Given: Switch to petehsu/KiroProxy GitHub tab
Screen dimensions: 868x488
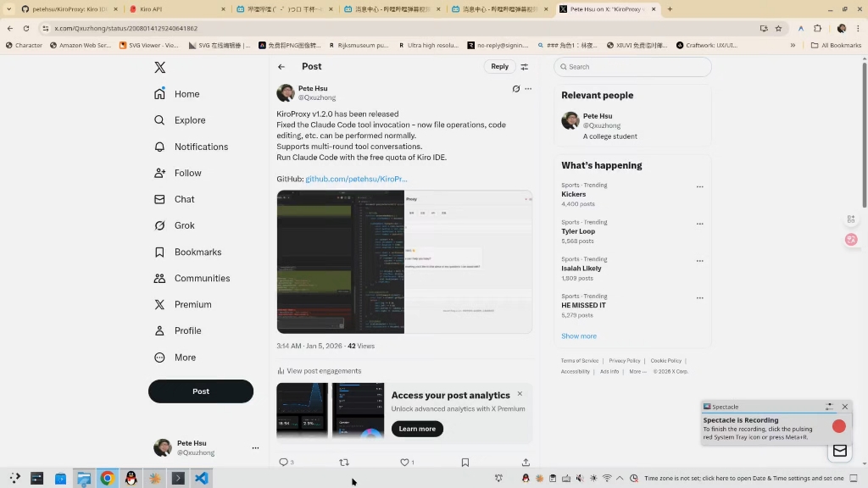Looking at the screenshot, I should click(70, 8).
